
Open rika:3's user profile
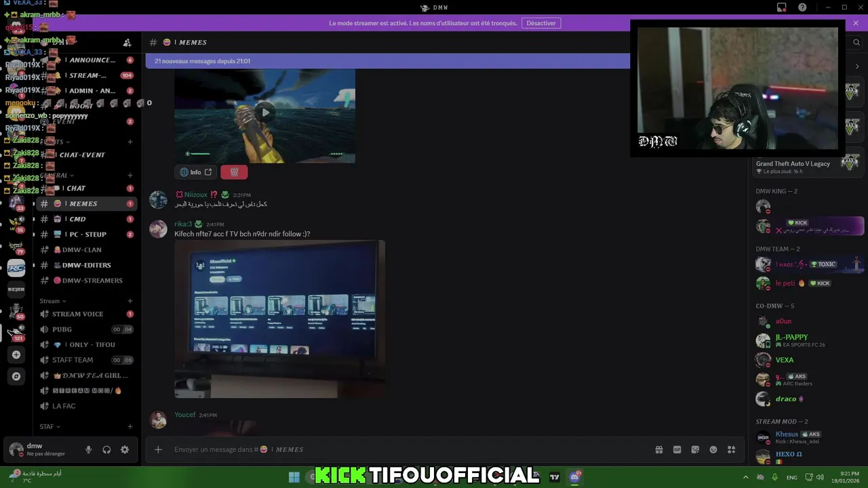(x=182, y=224)
